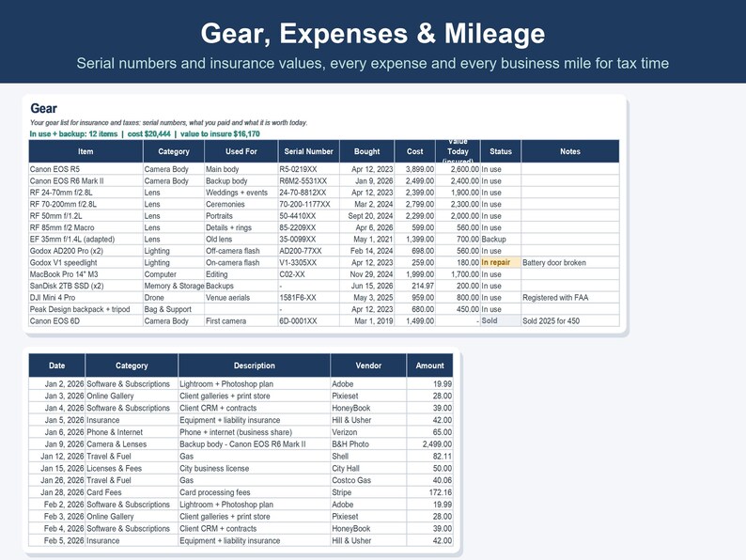The height and width of the screenshot is (560, 746).
Task: Click Backup body - Canon EOS R6 Mark II description
Action: 254,443
